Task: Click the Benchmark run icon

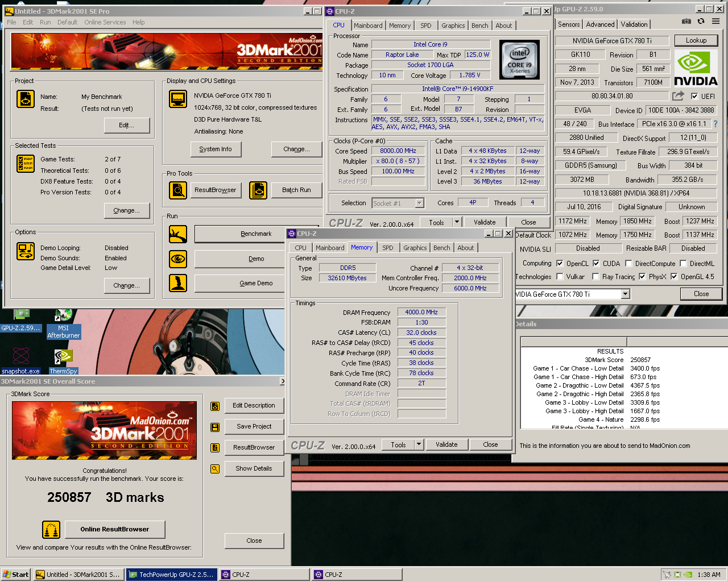Action: click(x=178, y=234)
